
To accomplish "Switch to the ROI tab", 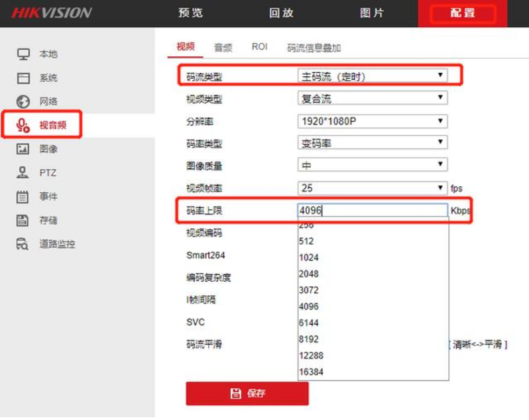I will (259, 47).
